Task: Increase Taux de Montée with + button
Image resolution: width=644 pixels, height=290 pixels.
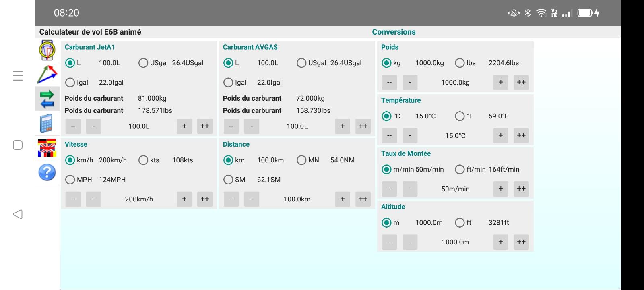Action: pos(501,188)
